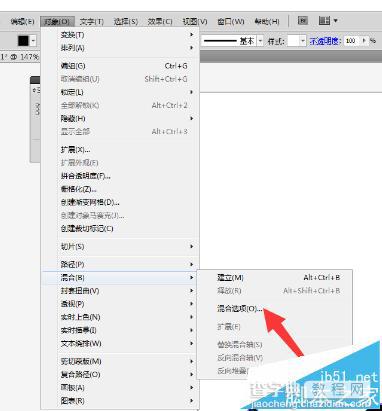Image resolution: width=382 pixels, height=411 pixels.
Task: Expand the 变换(T) submenu
Action: (x=120, y=35)
